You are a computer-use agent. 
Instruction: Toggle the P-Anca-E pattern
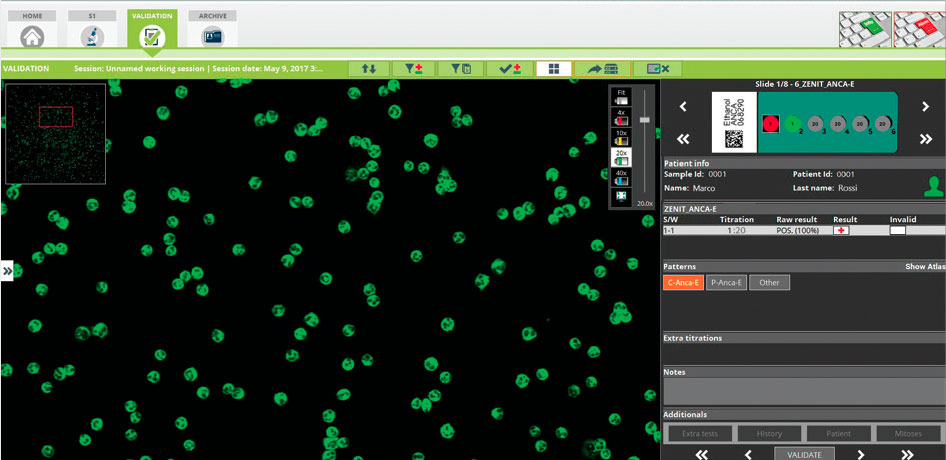pyautogui.click(x=726, y=283)
